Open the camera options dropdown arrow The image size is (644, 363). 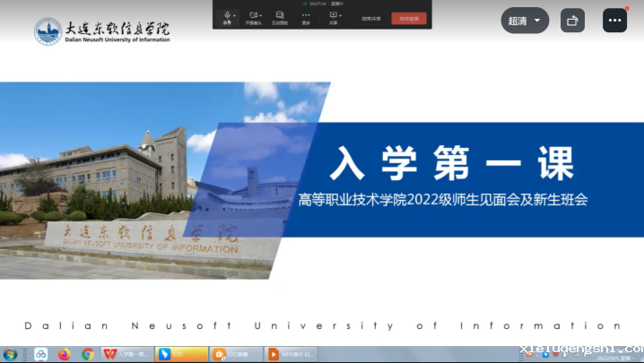click(x=262, y=15)
